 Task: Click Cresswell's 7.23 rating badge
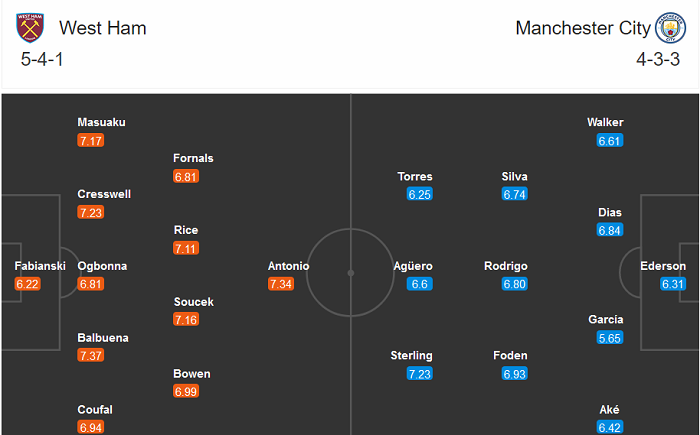coord(91,213)
